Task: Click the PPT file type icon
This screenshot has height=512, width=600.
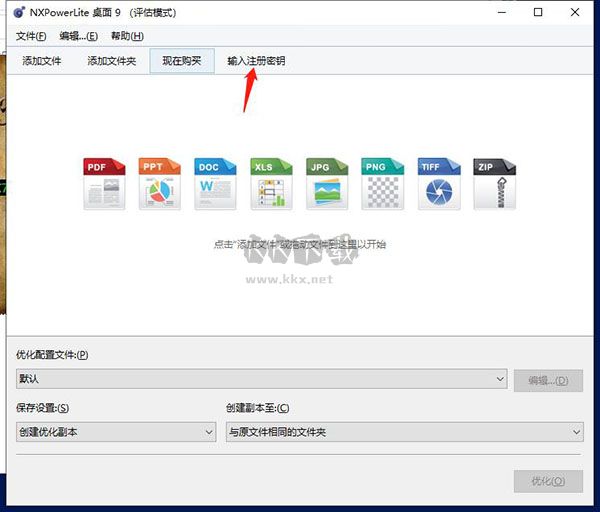Action: (160, 184)
